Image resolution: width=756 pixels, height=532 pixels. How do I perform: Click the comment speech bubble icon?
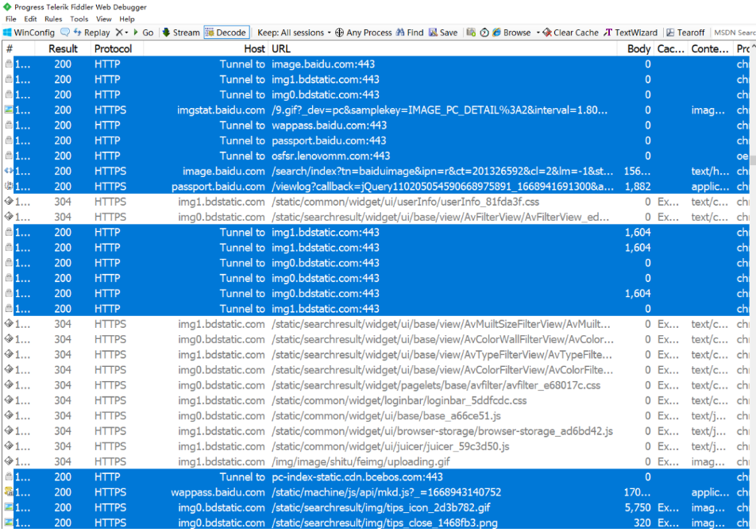64,33
